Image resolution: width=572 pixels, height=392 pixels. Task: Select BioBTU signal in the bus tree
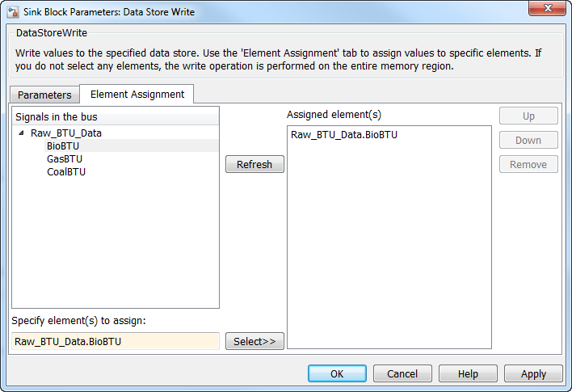tap(62, 146)
